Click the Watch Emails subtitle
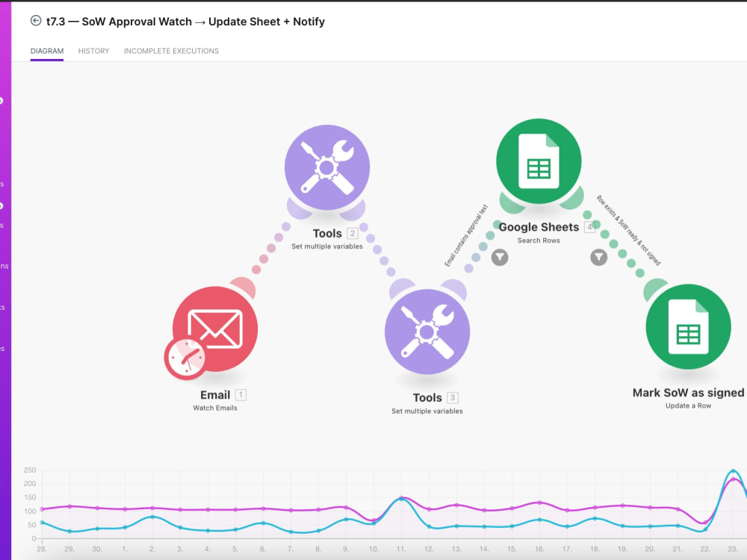Viewport: 747px width, 560px height. coord(215,408)
